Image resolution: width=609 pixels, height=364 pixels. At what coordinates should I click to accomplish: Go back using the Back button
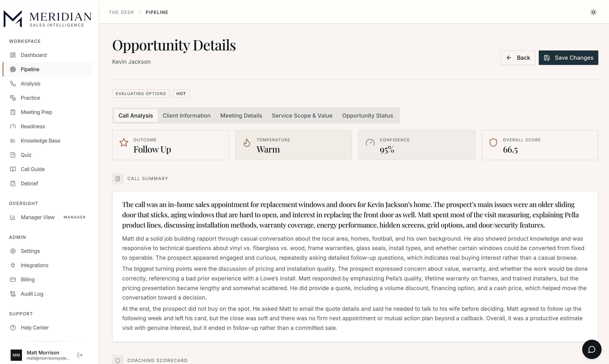click(x=518, y=58)
